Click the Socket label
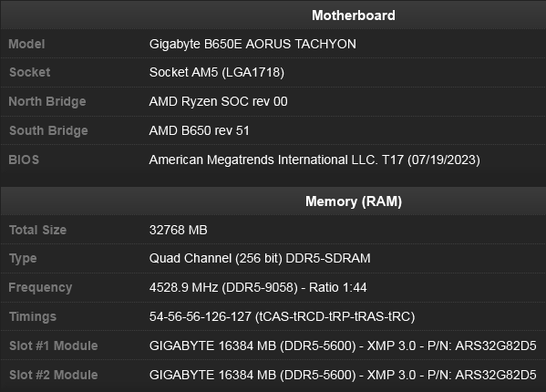546x392 pixels. (29, 72)
